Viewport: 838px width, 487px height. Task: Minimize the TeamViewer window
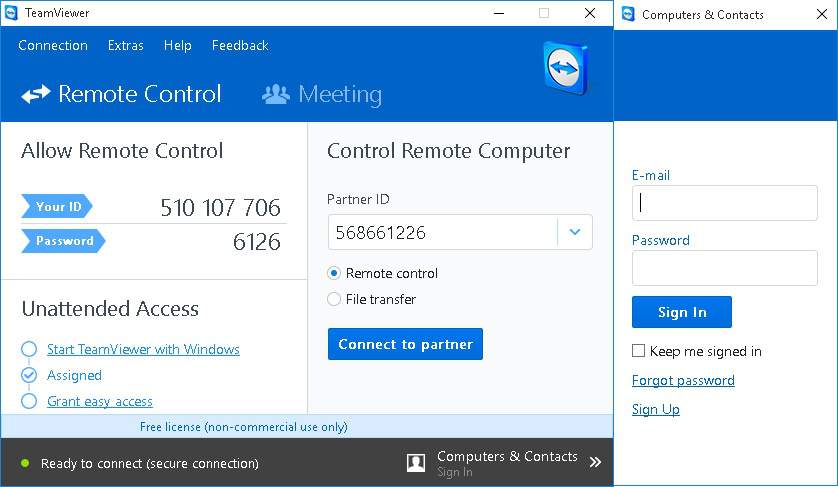click(499, 13)
